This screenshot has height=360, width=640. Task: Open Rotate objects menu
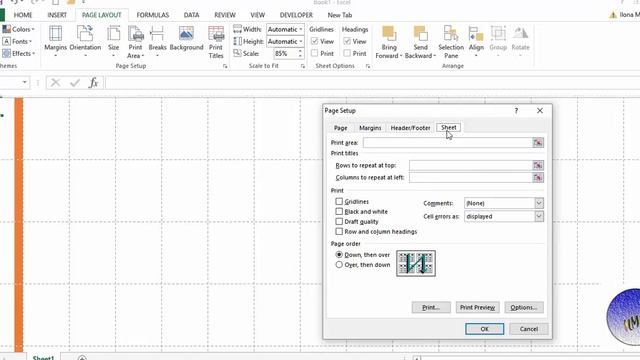[520, 42]
